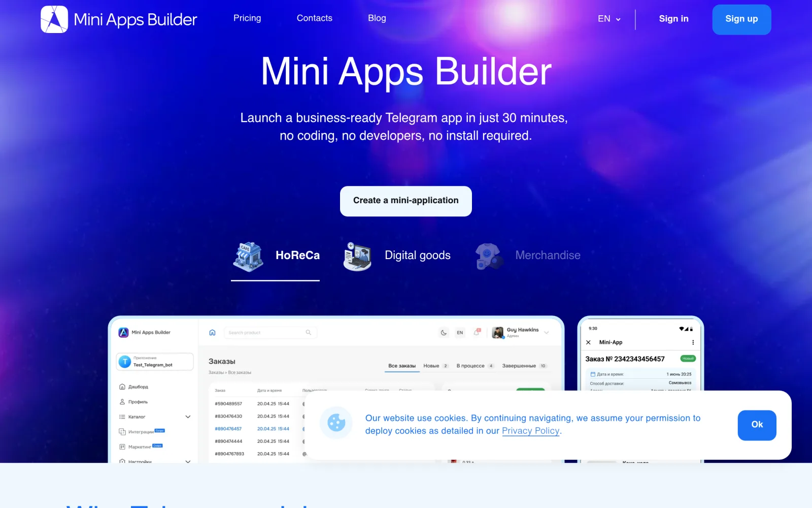Click the Самовывоз delivery value
The height and width of the screenshot is (508, 812).
point(680,383)
